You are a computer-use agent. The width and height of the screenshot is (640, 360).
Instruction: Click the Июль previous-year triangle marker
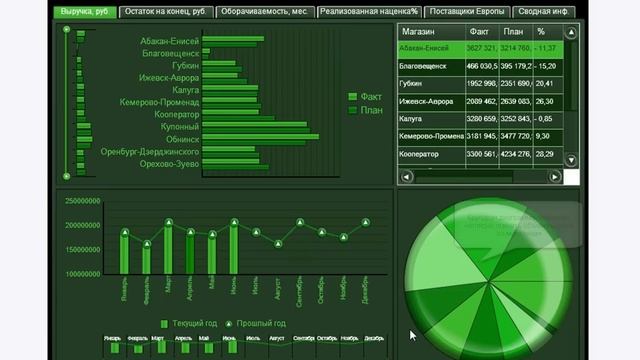(x=256, y=232)
